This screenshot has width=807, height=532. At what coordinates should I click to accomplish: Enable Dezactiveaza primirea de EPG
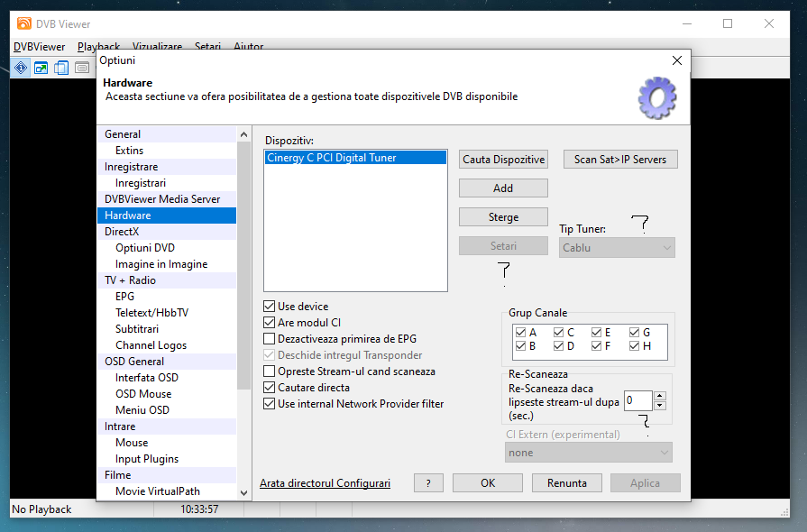270,339
